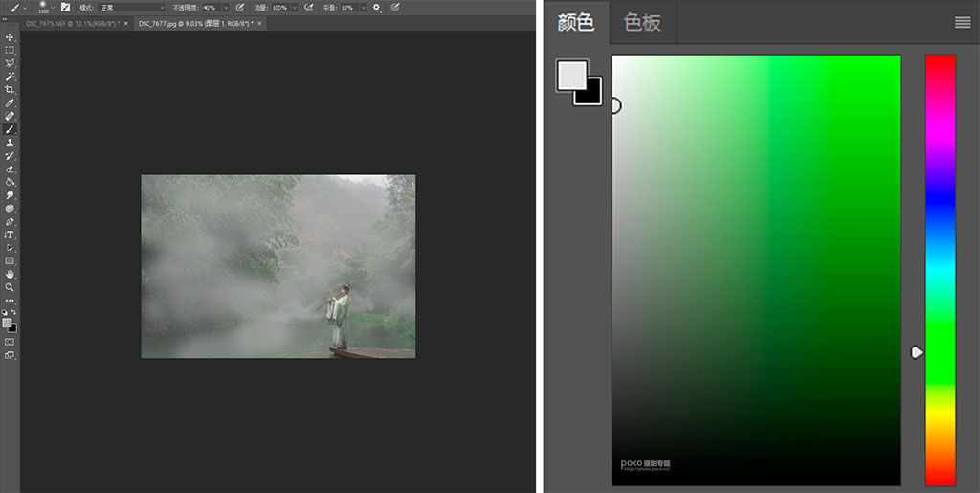Image resolution: width=980 pixels, height=493 pixels.
Task: Click the smoothing 10% field
Action: pos(348,8)
